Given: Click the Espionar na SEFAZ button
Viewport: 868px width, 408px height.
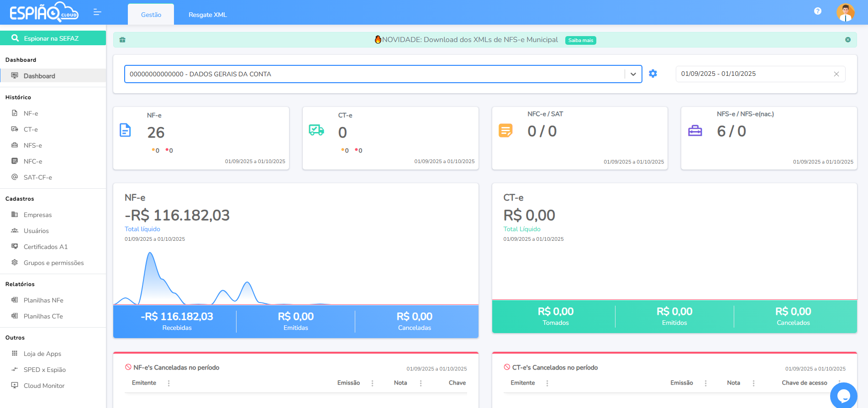Looking at the screenshot, I should click(x=53, y=38).
